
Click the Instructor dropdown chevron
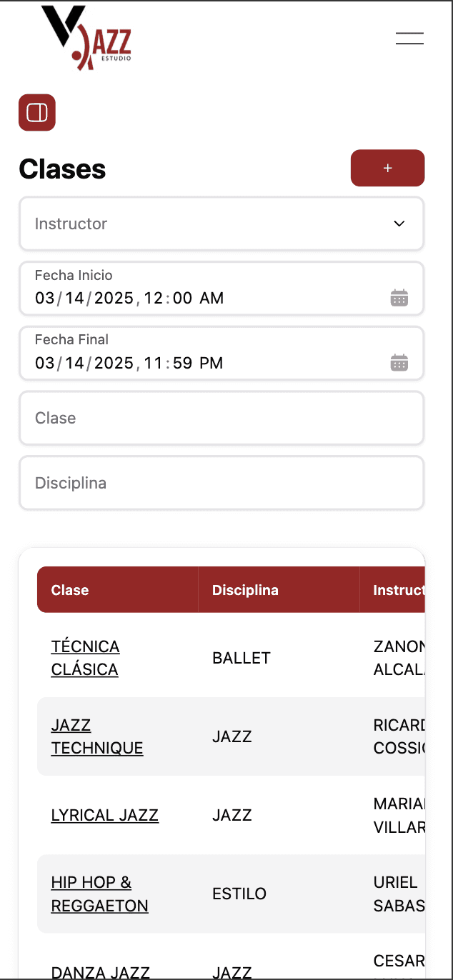(399, 224)
